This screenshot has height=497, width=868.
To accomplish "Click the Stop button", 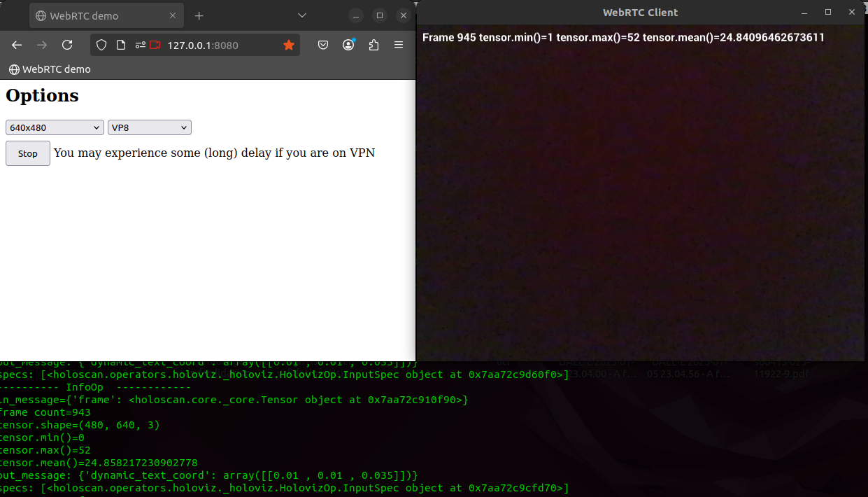I will point(28,153).
